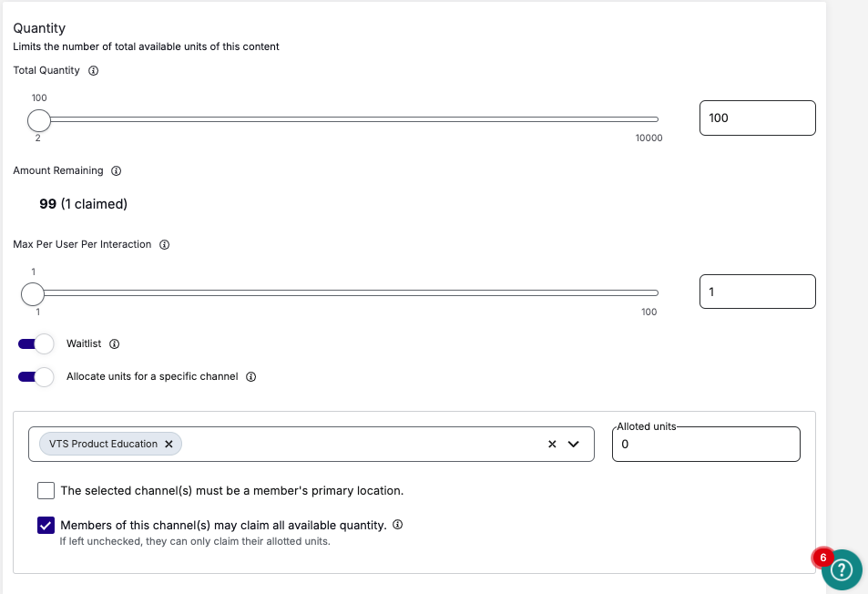Click the Max Per User Per Interaction info icon
868x594 pixels.
[x=164, y=244]
